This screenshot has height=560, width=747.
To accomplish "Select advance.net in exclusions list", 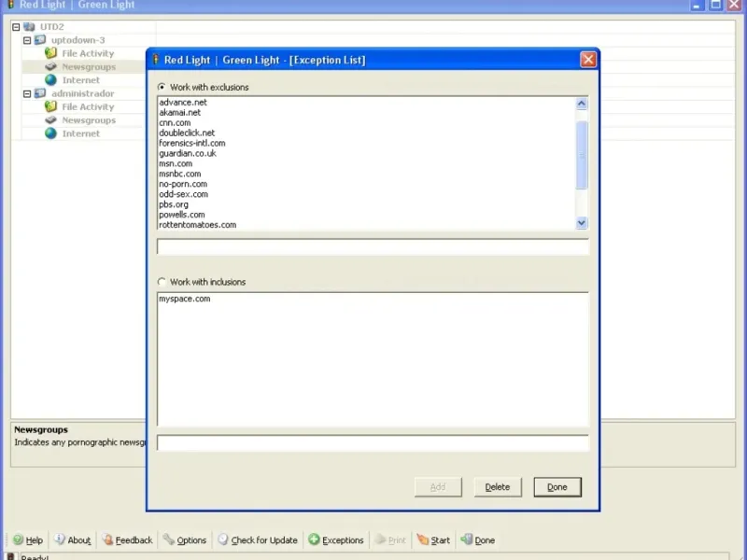I will click(183, 103).
